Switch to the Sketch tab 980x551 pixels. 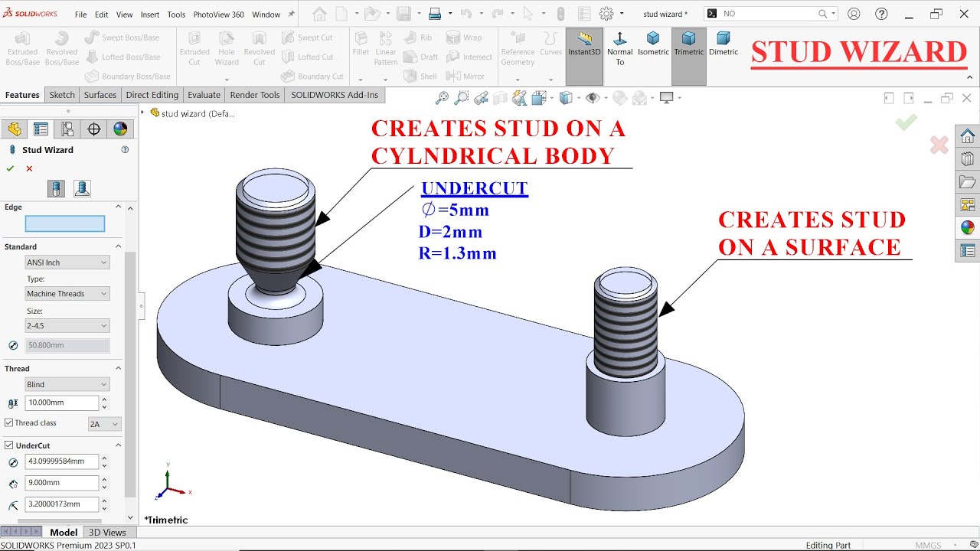click(62, 95)
